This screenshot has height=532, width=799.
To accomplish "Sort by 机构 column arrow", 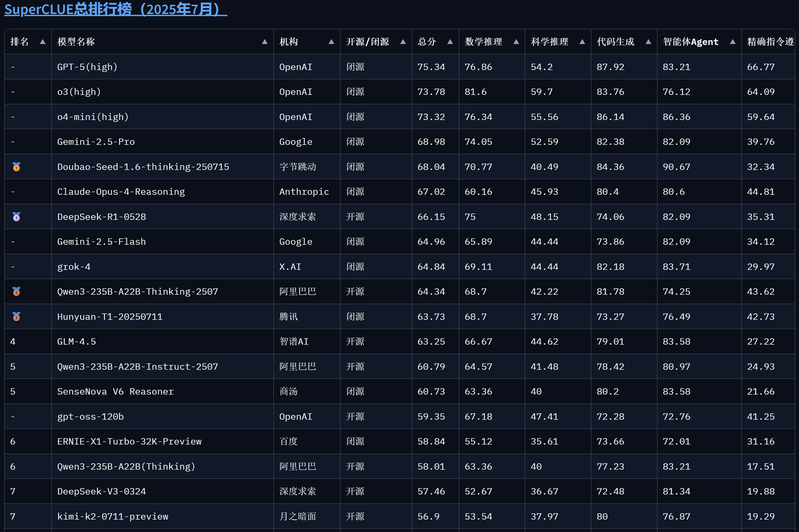I will click(331, 42).
